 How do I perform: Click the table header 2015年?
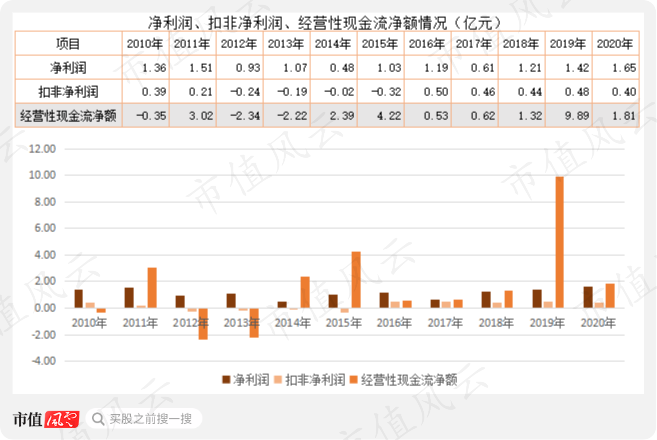coord(380,44)
